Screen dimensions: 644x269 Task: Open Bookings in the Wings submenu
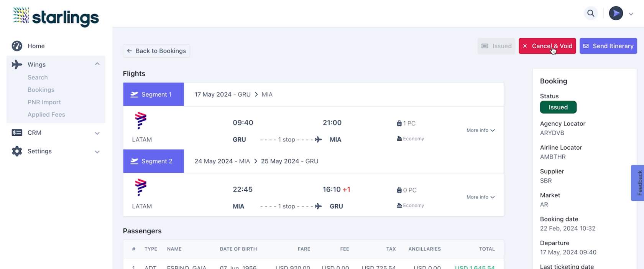pyautogui.click(x=41, y=90)
